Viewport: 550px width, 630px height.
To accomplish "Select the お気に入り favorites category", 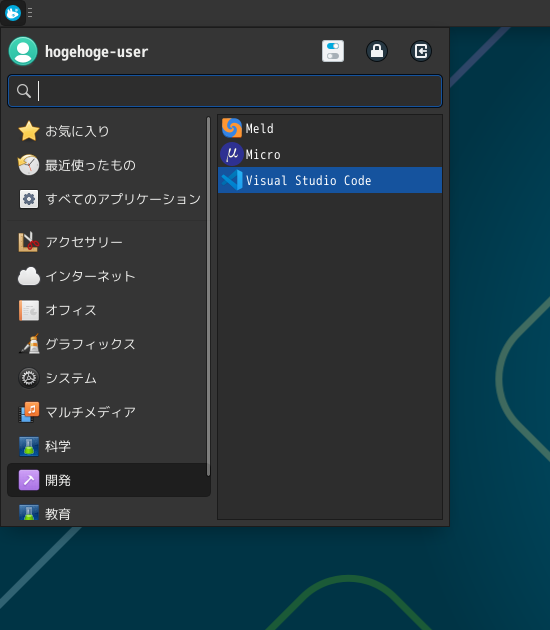I will pos(107,131).
